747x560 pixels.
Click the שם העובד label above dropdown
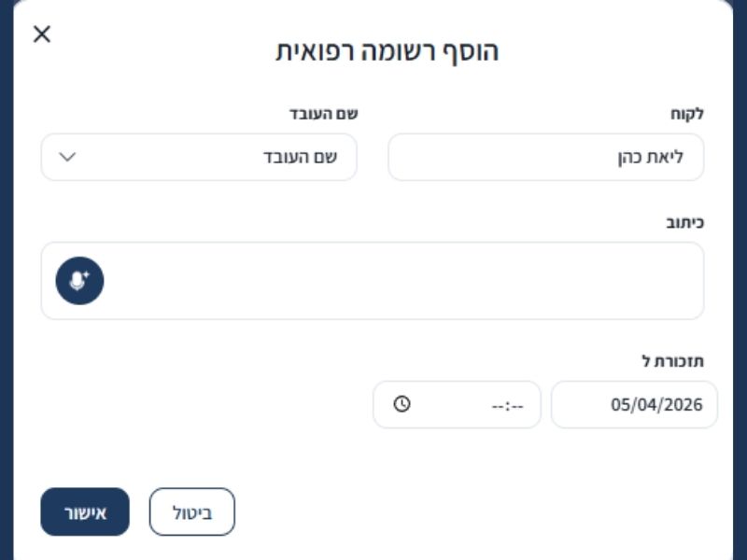pos(323,114)
